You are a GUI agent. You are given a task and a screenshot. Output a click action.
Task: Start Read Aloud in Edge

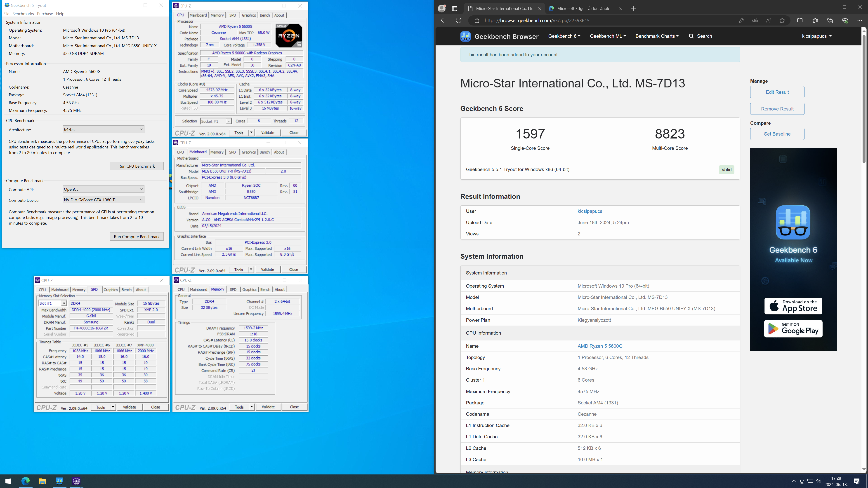pos(769,21)
